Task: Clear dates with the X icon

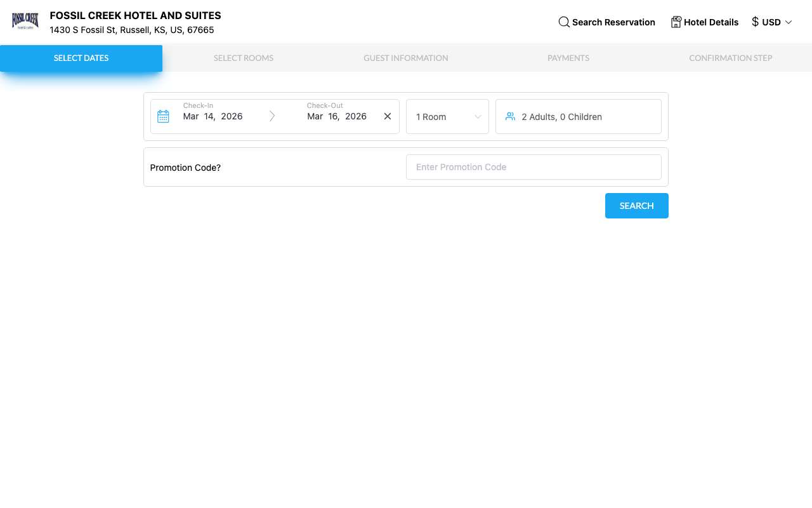Action: tap(388, 116)
